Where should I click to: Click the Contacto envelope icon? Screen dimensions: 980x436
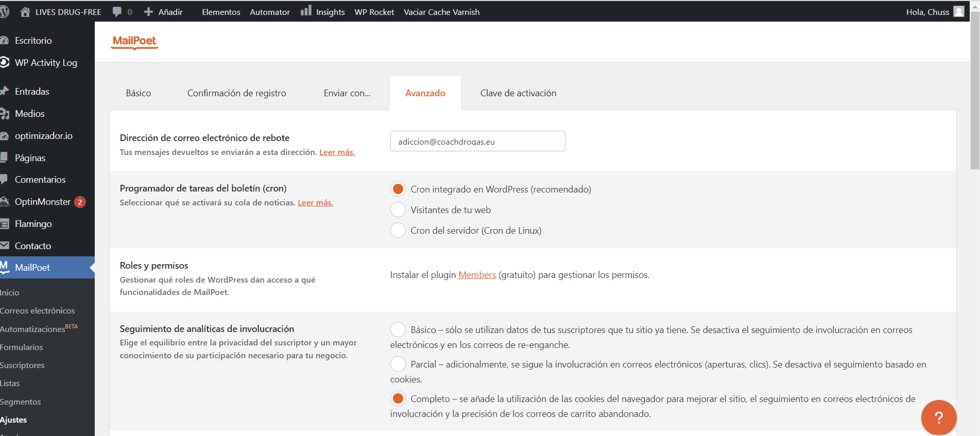[5, 246]
